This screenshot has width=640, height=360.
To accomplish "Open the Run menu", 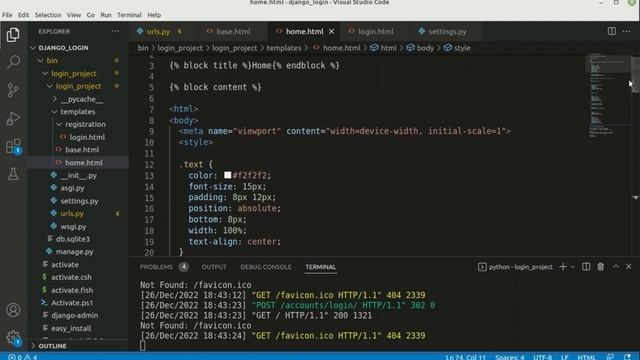I will tap(106, 15).
